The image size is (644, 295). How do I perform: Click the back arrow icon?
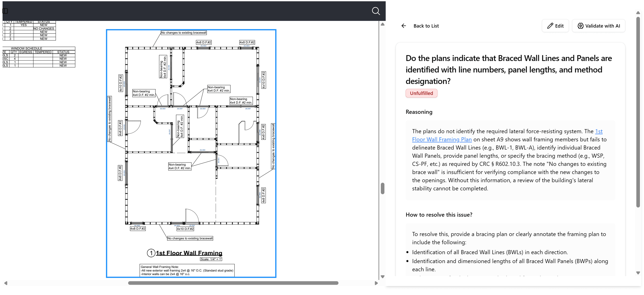[x=404, y=26]
